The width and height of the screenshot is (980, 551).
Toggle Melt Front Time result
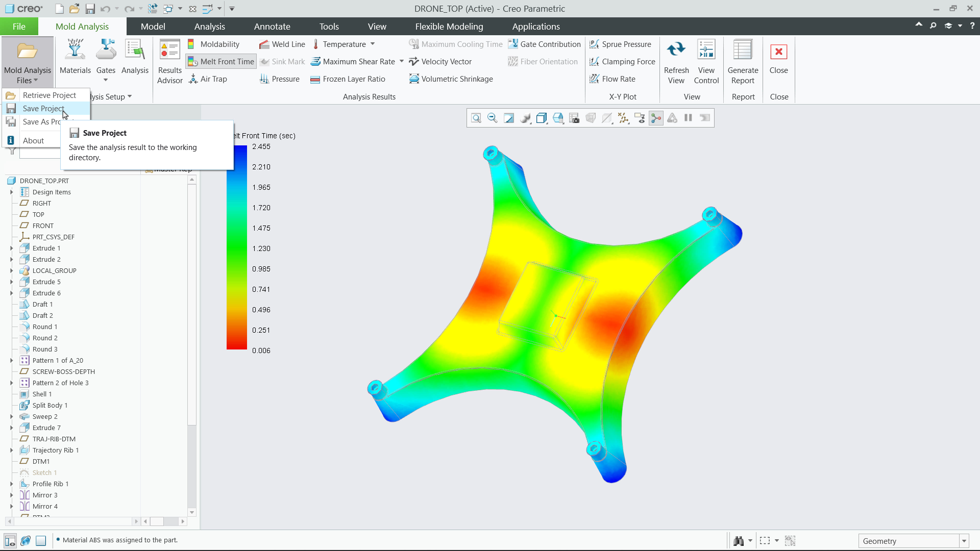(221, 62)
